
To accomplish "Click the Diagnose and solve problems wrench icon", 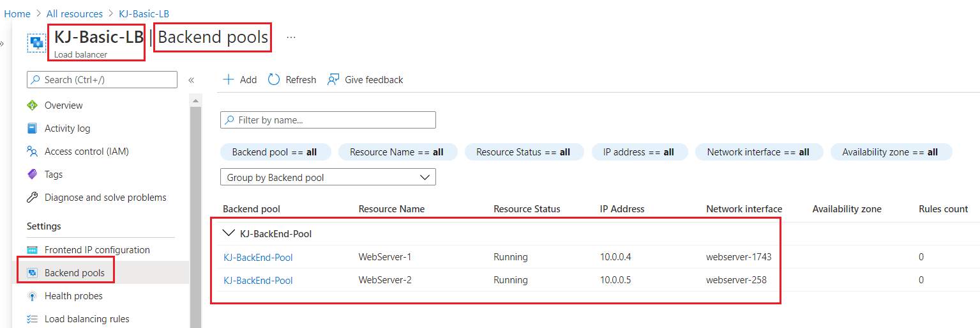I will coord(32,198).
